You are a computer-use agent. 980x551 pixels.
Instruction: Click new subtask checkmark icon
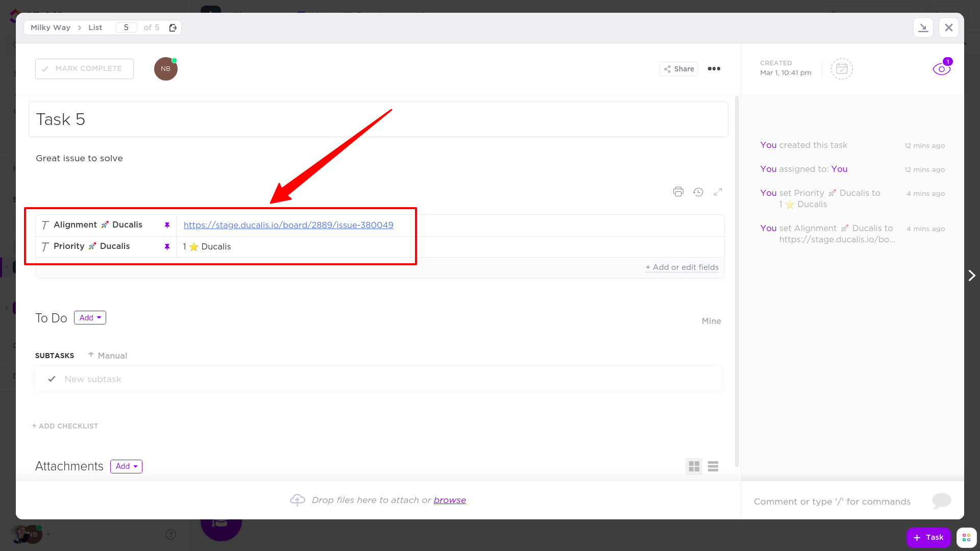click(x=52, y=379)
